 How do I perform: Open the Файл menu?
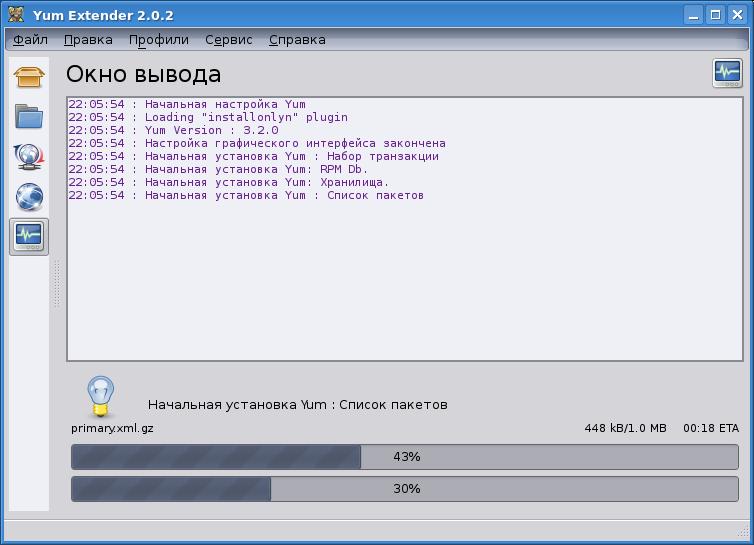coord(30,39)
